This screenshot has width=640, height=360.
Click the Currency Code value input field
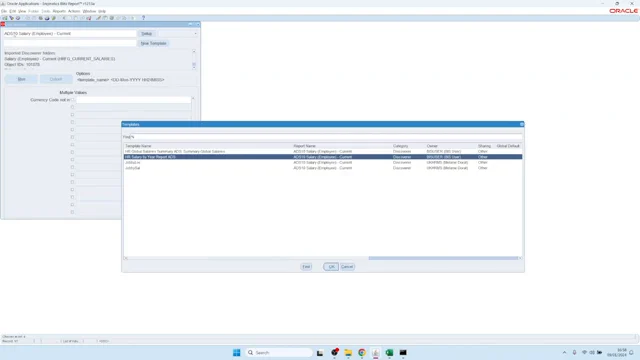133,100
